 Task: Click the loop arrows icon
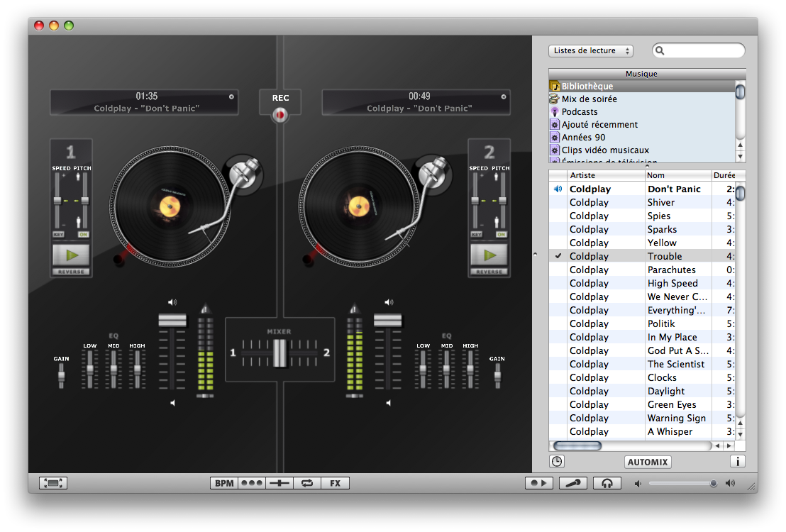tap(306, 483)
